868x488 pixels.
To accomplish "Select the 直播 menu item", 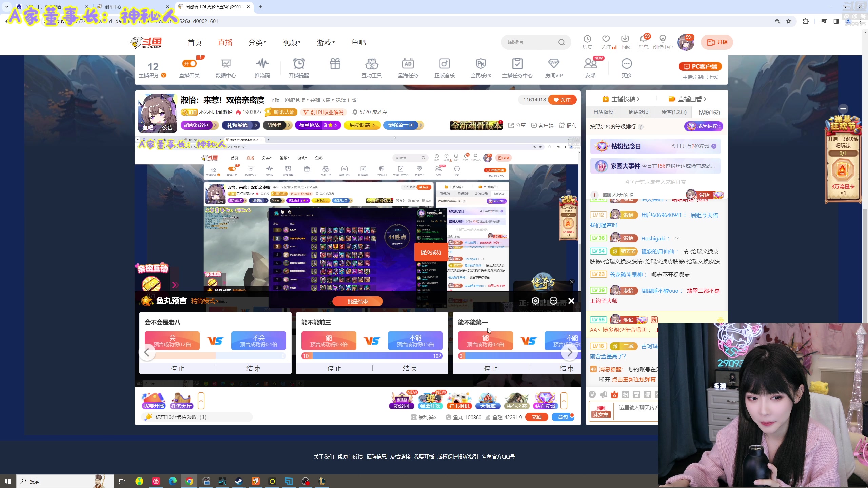I will 225,43.
